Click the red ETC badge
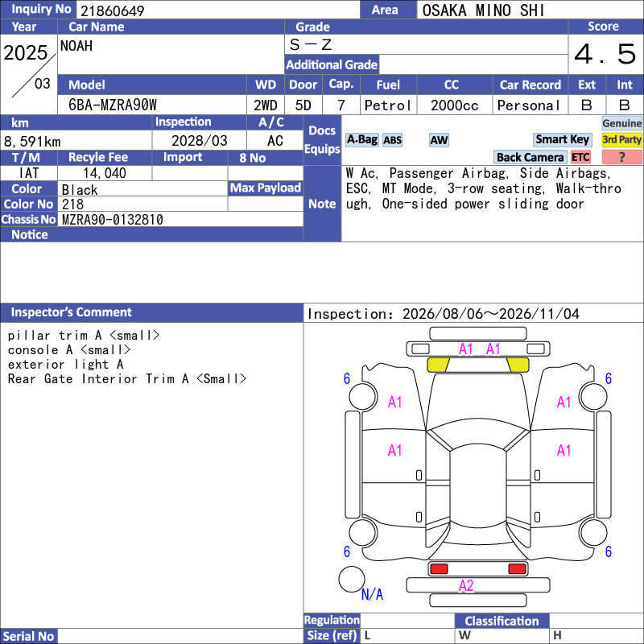Image resolution: width=644 pixels, height=644 pixels. click(580, 157)
